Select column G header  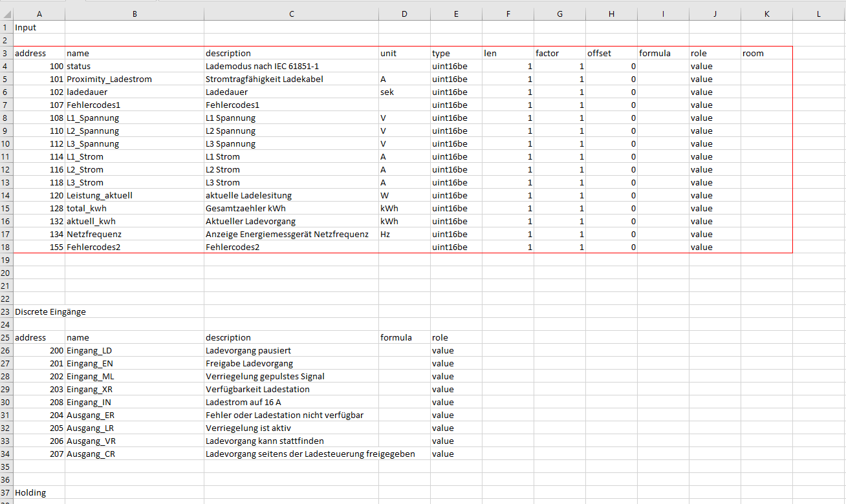(560, 14)
